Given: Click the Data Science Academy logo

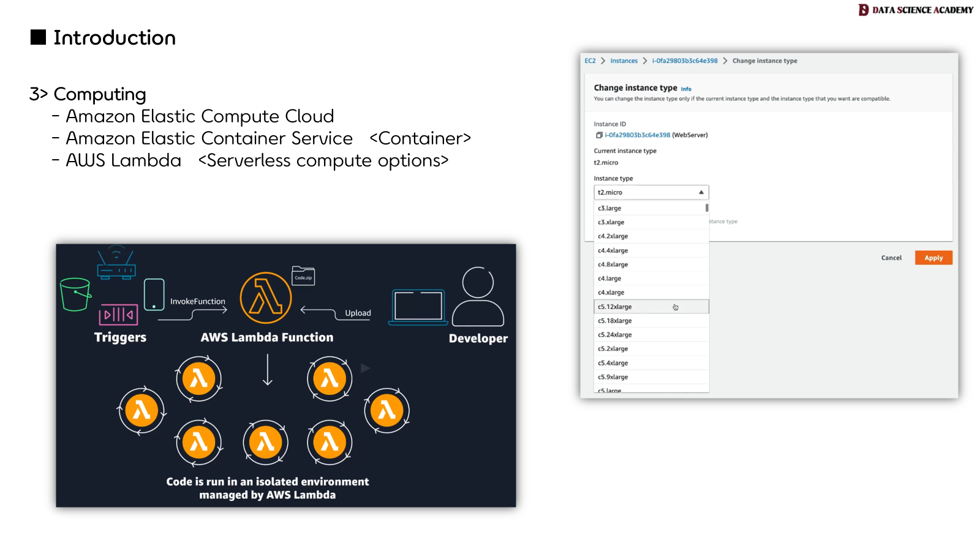Looking at the screenshot, I should click(x=916, y=10).
